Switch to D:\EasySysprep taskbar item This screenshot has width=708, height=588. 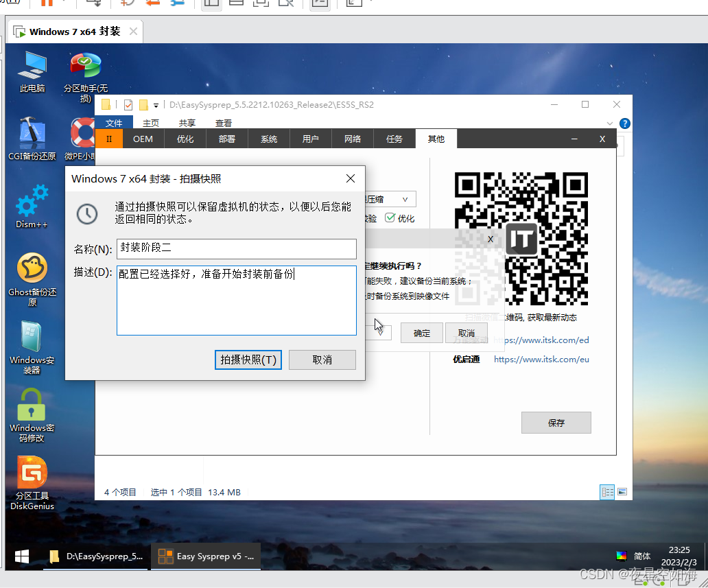[96, 556]
